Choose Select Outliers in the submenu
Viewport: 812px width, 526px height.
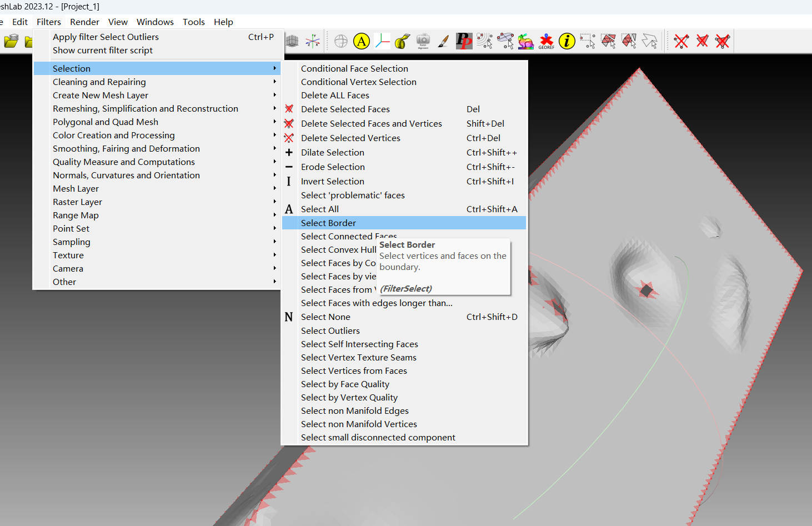(404, 330)
